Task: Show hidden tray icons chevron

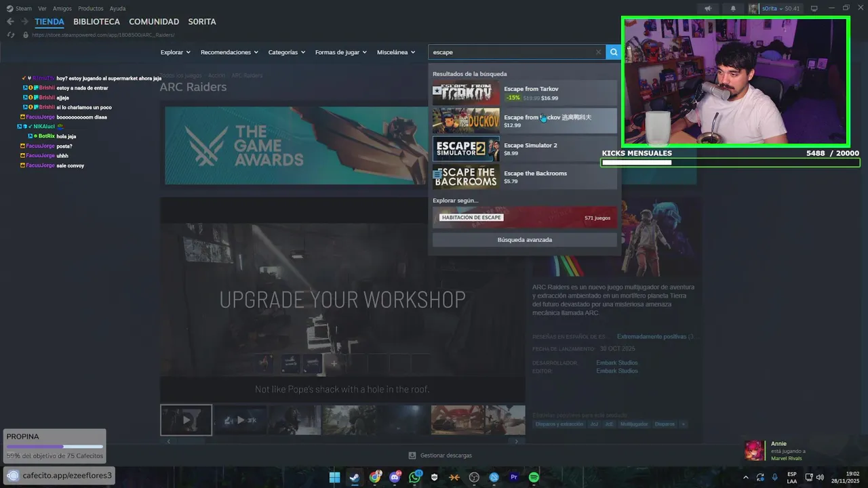Action: click(746, 477)
